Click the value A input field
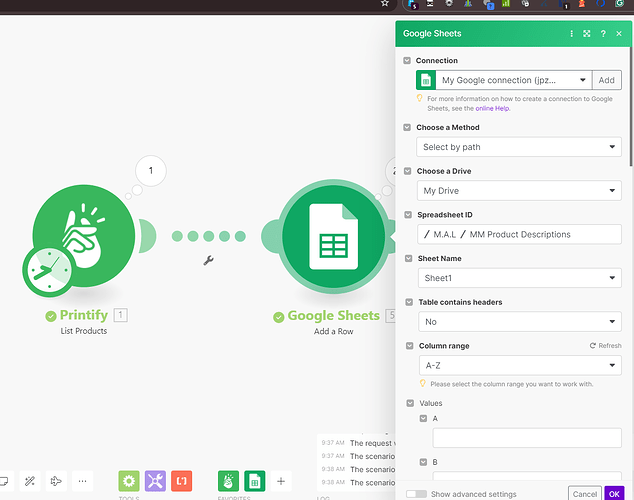This screenshot has height=500, width=634. pos(527,438)
